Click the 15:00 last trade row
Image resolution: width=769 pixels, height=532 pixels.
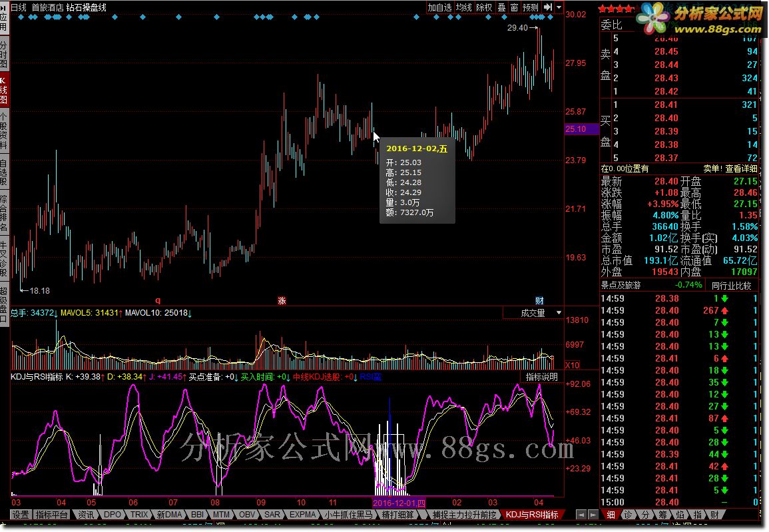(680, 502)
